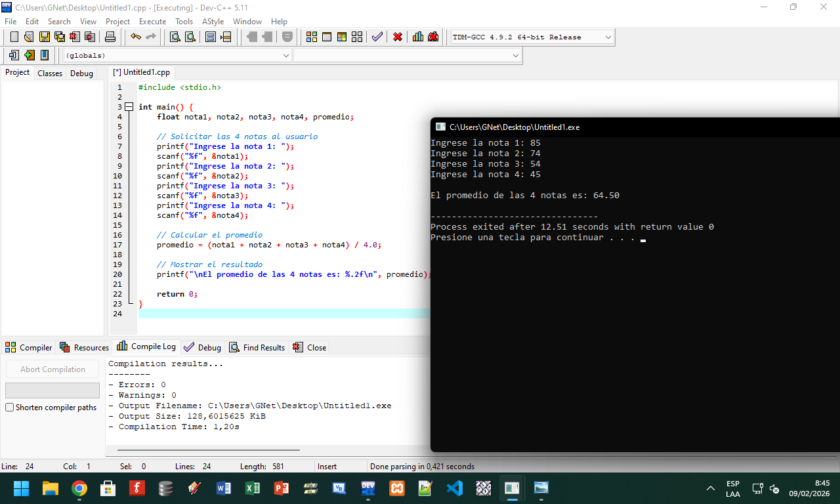Run the program using the Run toolbar icon
840x504 pixels.
tap(326, 37)
